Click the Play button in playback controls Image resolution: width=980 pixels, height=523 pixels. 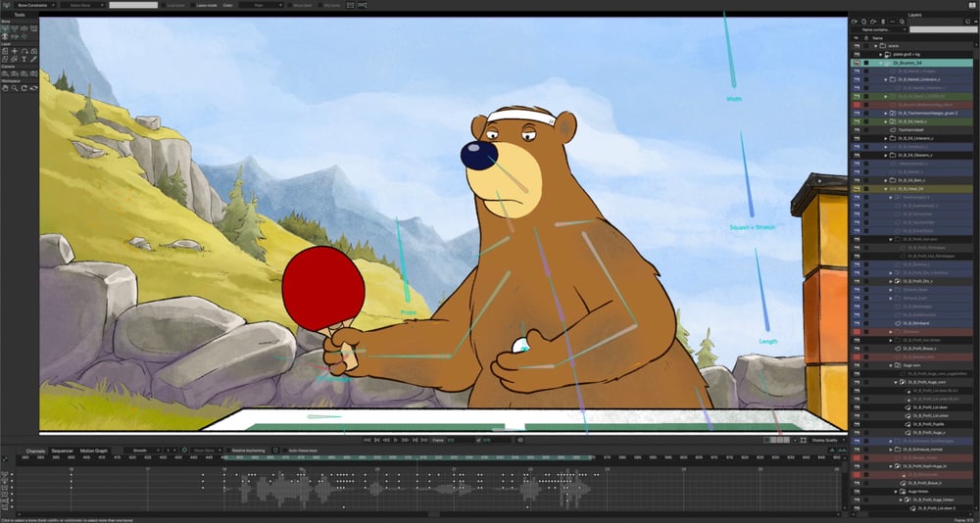[396, 440]
